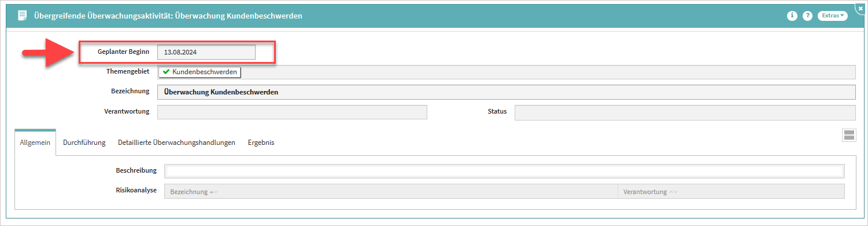Select the Kundenbeschwerden topic button
The width and height of the screenshot is (868, 226).
[199, 72]
